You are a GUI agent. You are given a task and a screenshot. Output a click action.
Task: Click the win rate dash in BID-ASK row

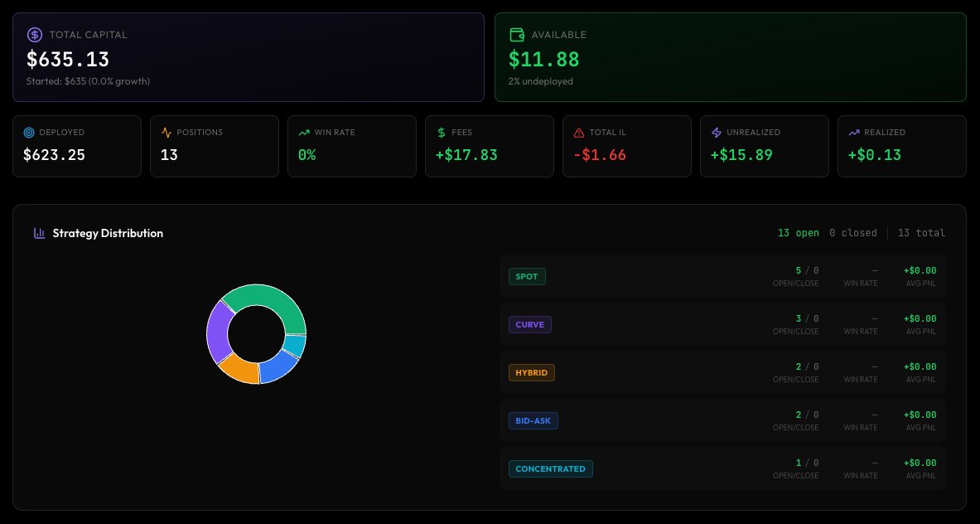[x=874, y=415]
